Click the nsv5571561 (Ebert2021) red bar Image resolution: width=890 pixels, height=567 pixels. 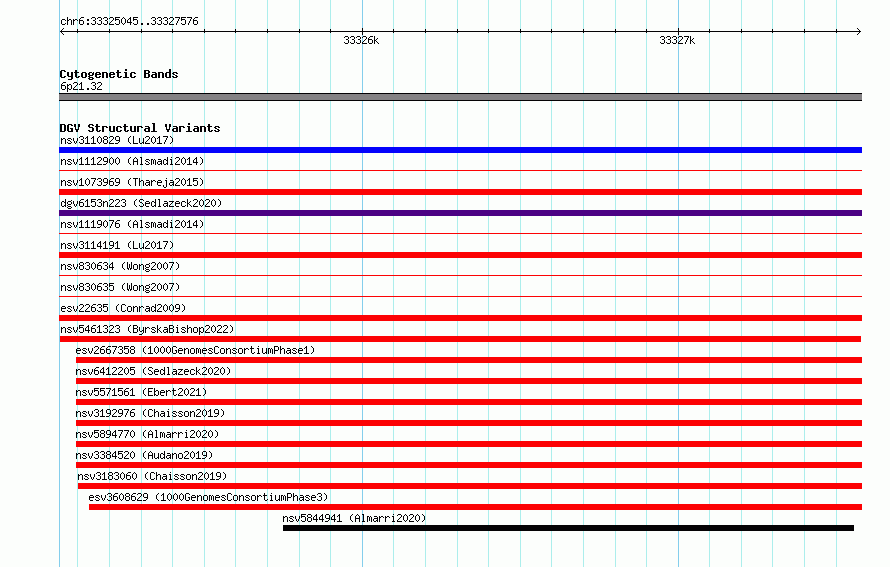pyautogui.click(x=469, y=402)
